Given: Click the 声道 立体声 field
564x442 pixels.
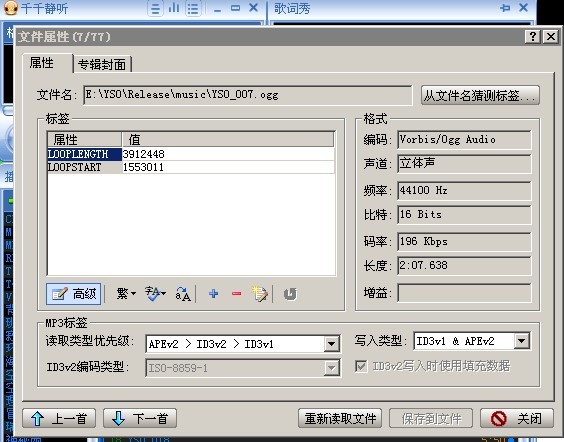Looking at the screenshot, I should coord(464,164).
